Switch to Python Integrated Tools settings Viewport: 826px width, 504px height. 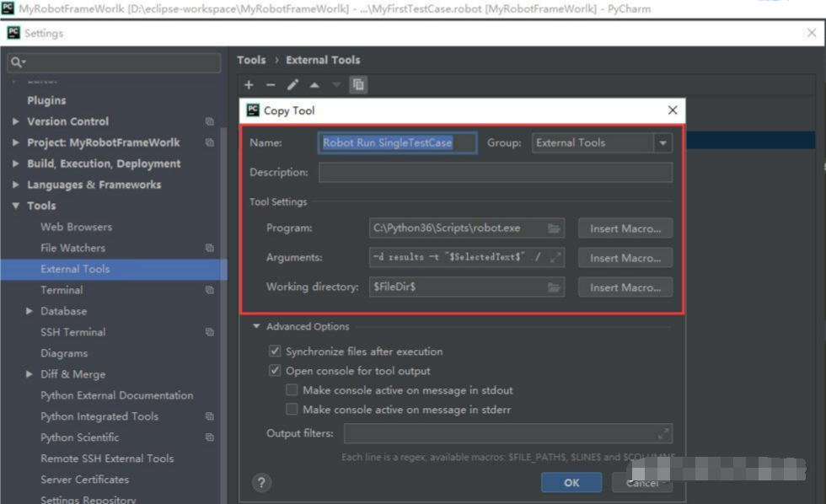(99, 416)
